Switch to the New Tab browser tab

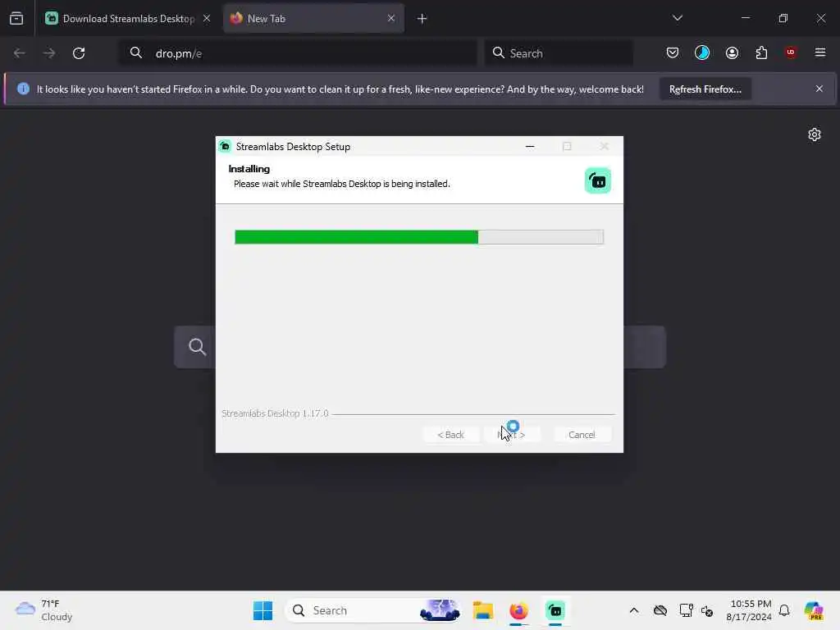point(313,19)
